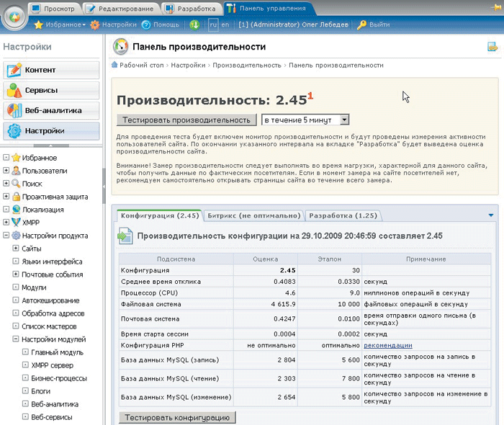Click the round Bitrix start button

click(14, 17)
